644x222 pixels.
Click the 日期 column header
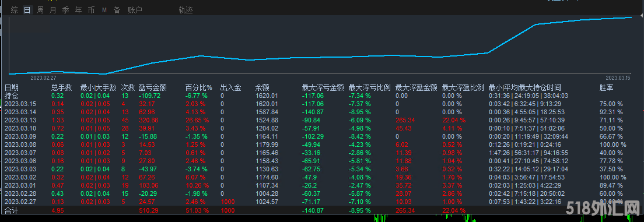[12, 87]
